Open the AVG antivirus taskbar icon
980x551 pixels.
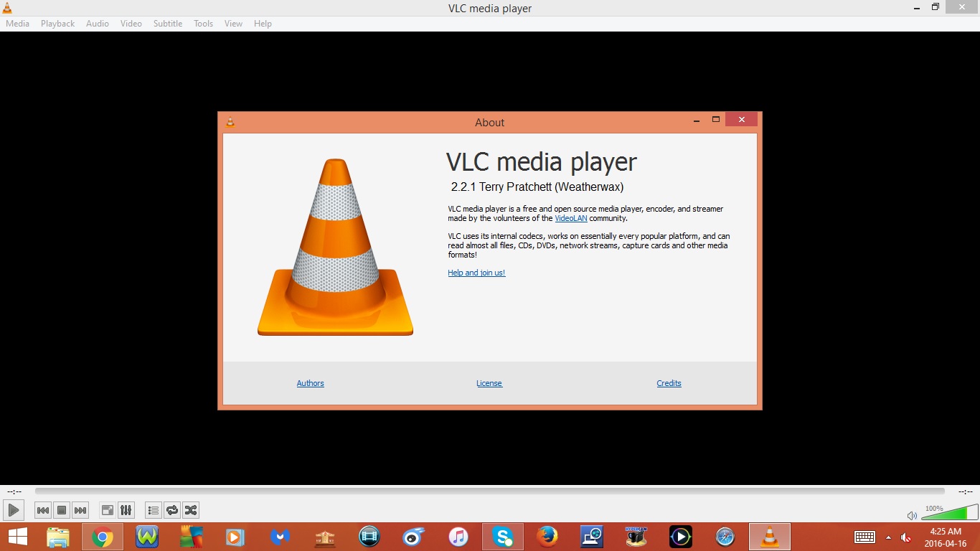click(192, 537)
